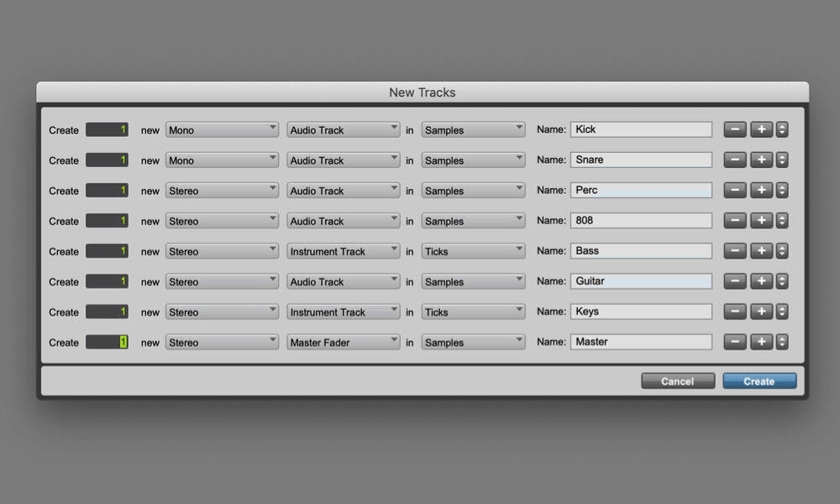Screen dimensions: 840x504
Task: Click the Perc name field
Action: [641, 190]
